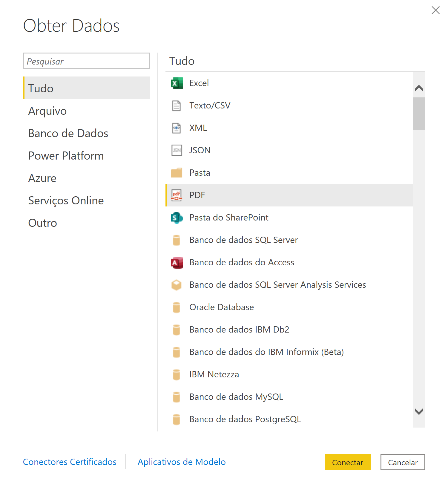The image size is (448, 493).
Task: Show Power Platform connectors
Action: tap(86, 156)
